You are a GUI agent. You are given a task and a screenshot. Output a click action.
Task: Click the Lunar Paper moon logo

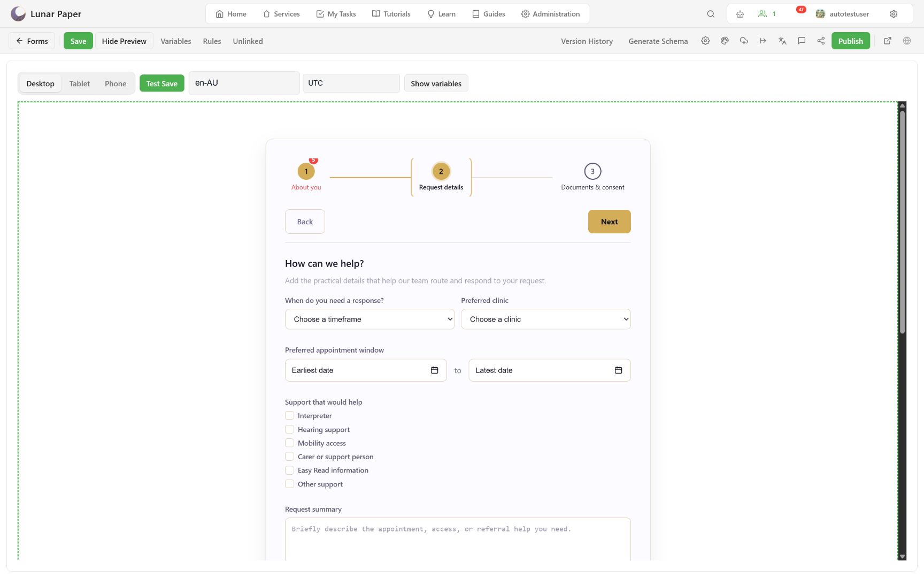click(18, 14)
